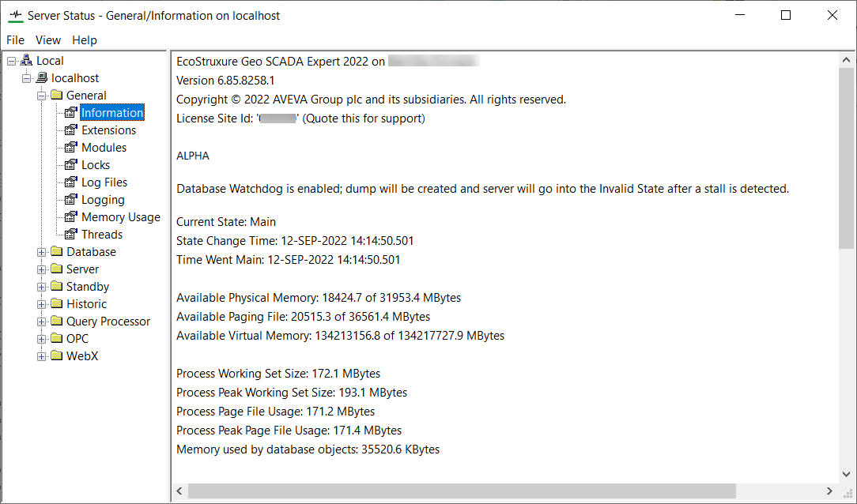Open the Help menu
Screen dimensions: 857x504
85,40
